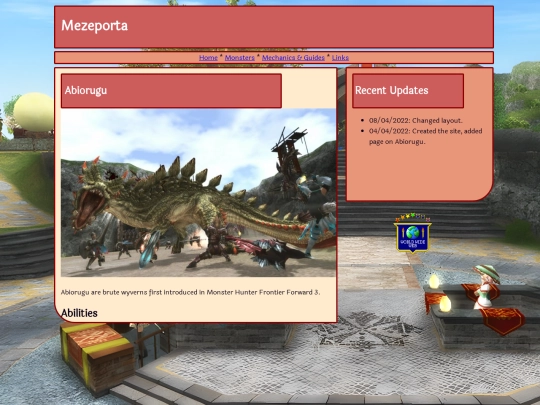
Task: Click the Abilities section heading
Action: (79, 313)
